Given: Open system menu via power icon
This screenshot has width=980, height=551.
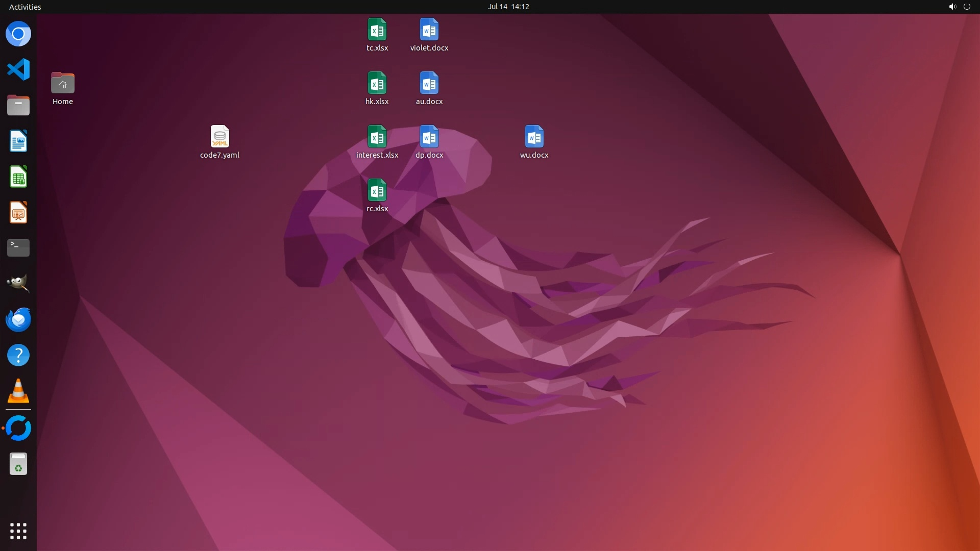Looking at the screenshot, I should pyautogui.click(x=967, y=7).
